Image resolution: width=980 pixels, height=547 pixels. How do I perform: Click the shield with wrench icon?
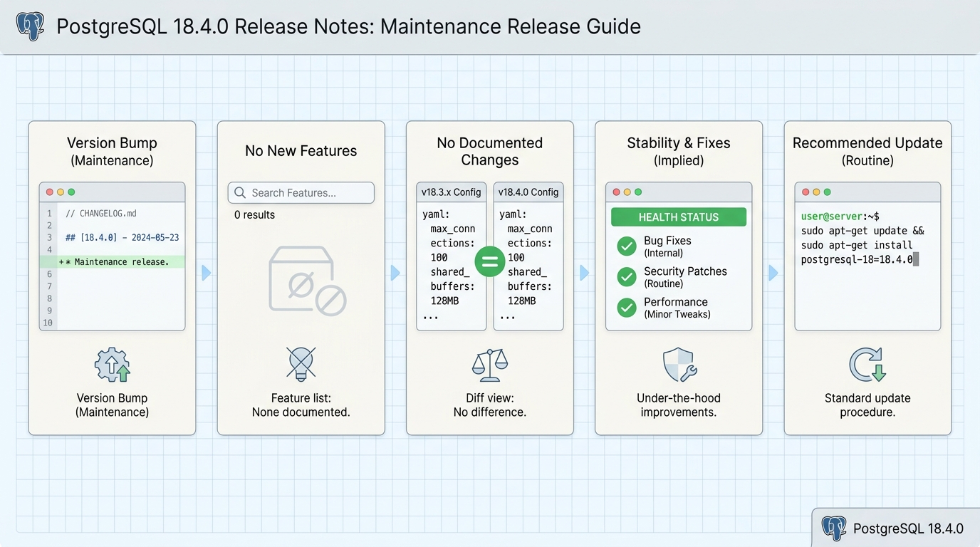pyautogui.click(x=679, y=365)
